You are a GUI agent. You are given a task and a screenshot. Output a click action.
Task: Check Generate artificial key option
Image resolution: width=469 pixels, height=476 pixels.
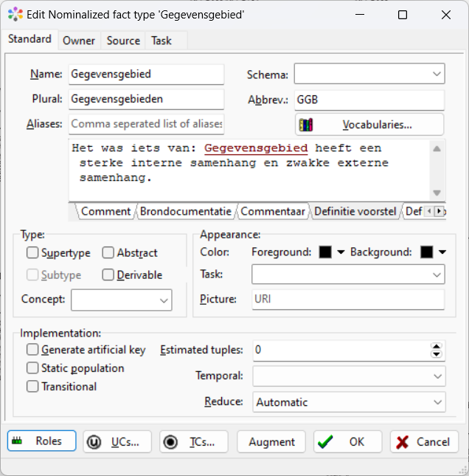coord(32,350)
